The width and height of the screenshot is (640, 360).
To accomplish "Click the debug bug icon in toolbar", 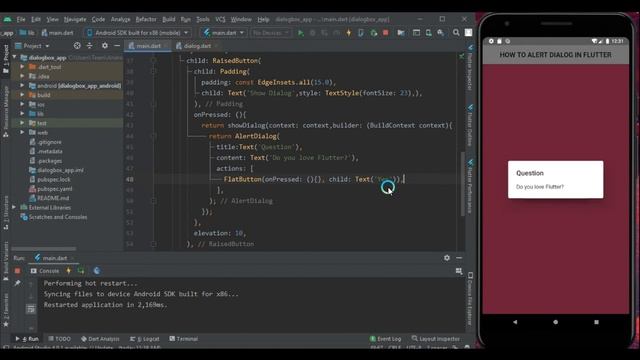I will [313, 33].
